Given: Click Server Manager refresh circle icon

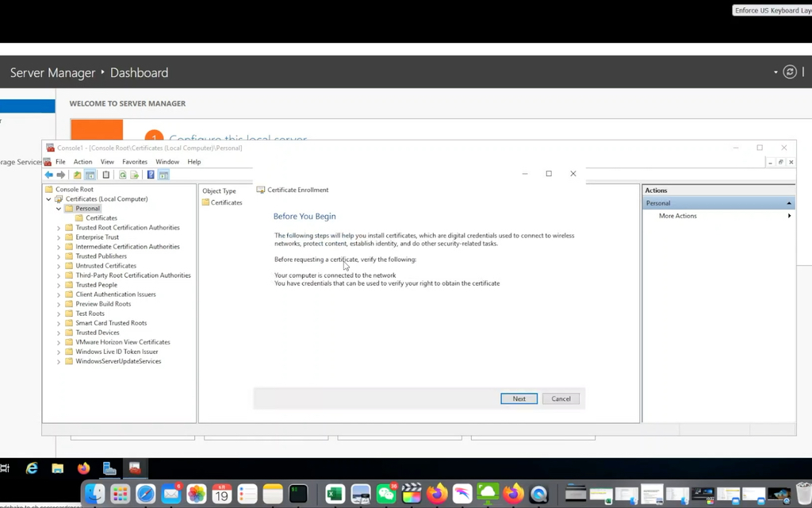Looking at the screenshot, I should pos(789,72).
